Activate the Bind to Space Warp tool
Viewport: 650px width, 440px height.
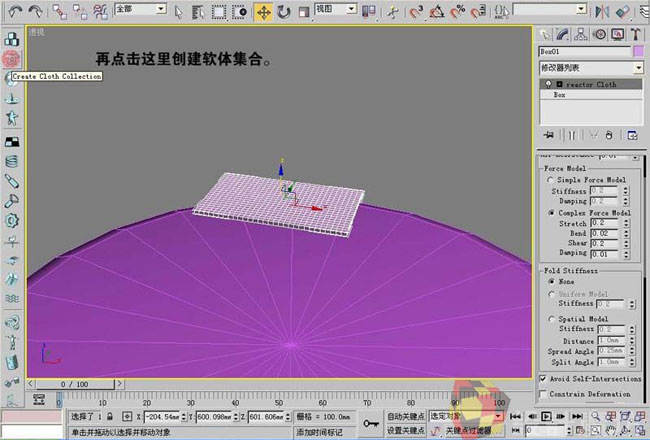pyautogui.click(x=101, y=12)
